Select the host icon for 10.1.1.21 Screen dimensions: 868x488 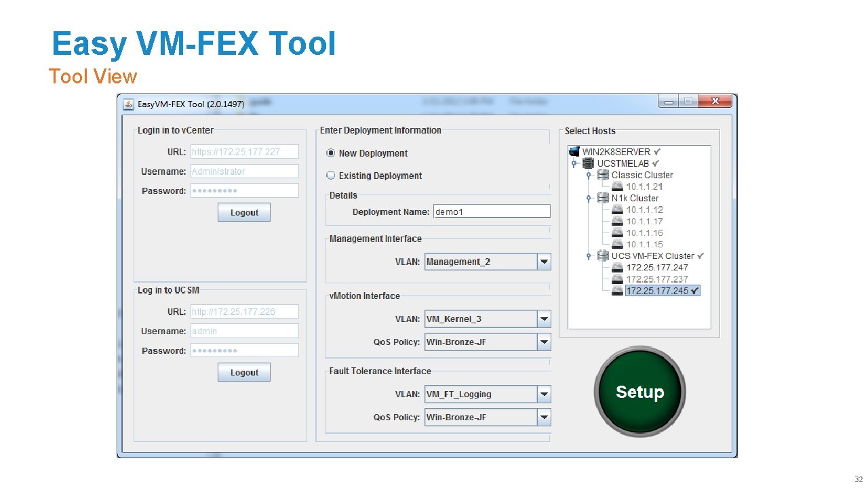tap(617, 186)
